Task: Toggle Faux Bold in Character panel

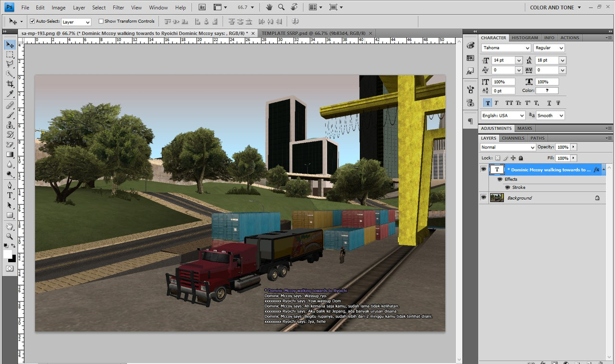Action: [x=488, y=103]
